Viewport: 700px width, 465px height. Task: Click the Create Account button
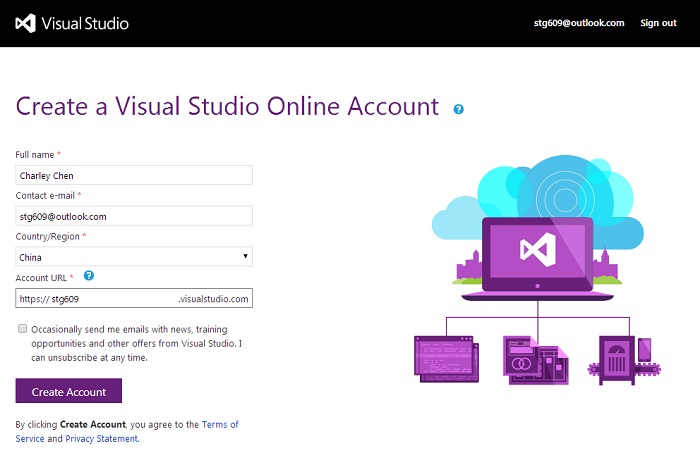tap(69, 391)
